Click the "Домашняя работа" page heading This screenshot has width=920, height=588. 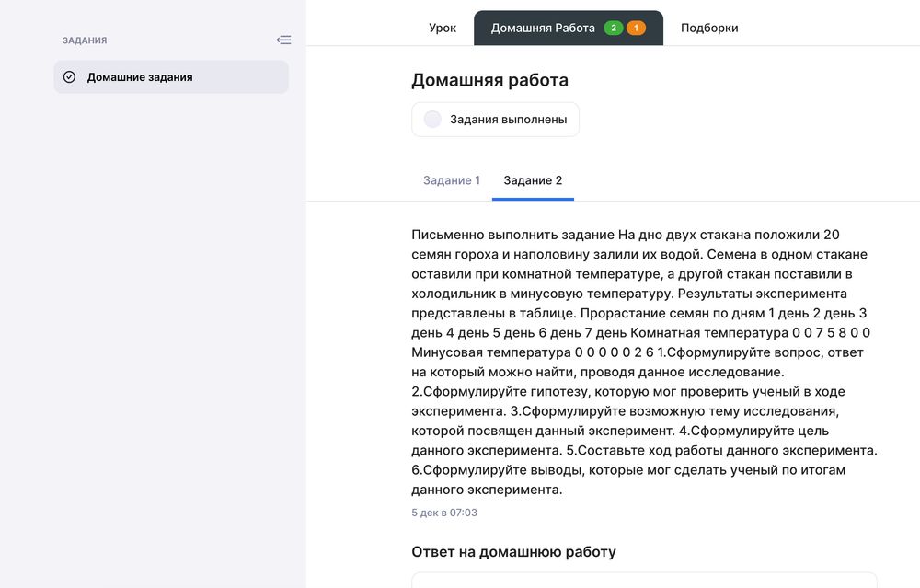(x=489, y=81)
